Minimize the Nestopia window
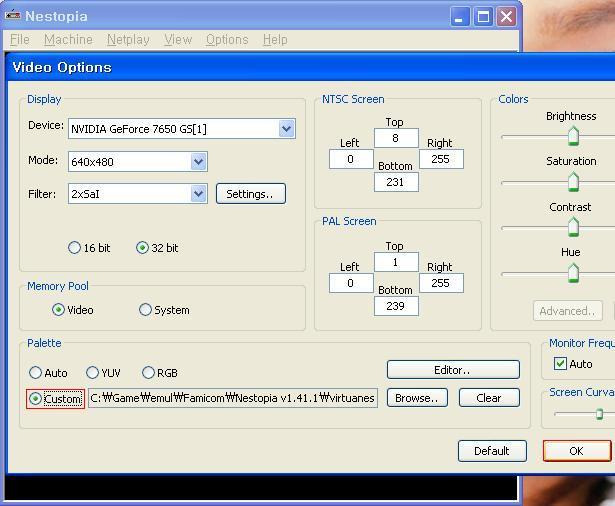Viewport: 615px width, 506px height. [460, 17]
